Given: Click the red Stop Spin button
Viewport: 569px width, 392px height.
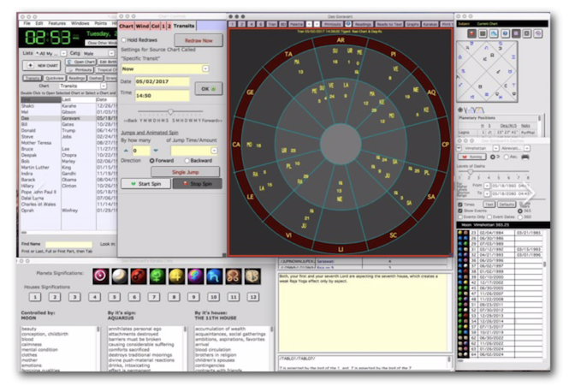Looking at the screenshot, I should tap(197, 183).
